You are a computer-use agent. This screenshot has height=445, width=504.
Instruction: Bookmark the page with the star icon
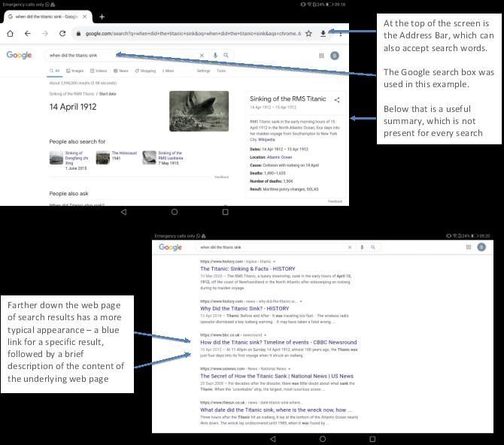308,33
